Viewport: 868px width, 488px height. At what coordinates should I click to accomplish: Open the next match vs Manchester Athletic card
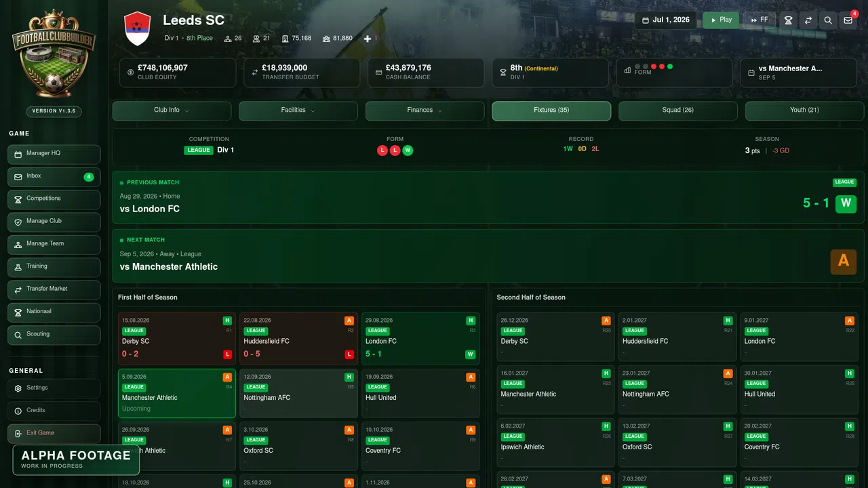pyautogui.click(x=488, y=256)
